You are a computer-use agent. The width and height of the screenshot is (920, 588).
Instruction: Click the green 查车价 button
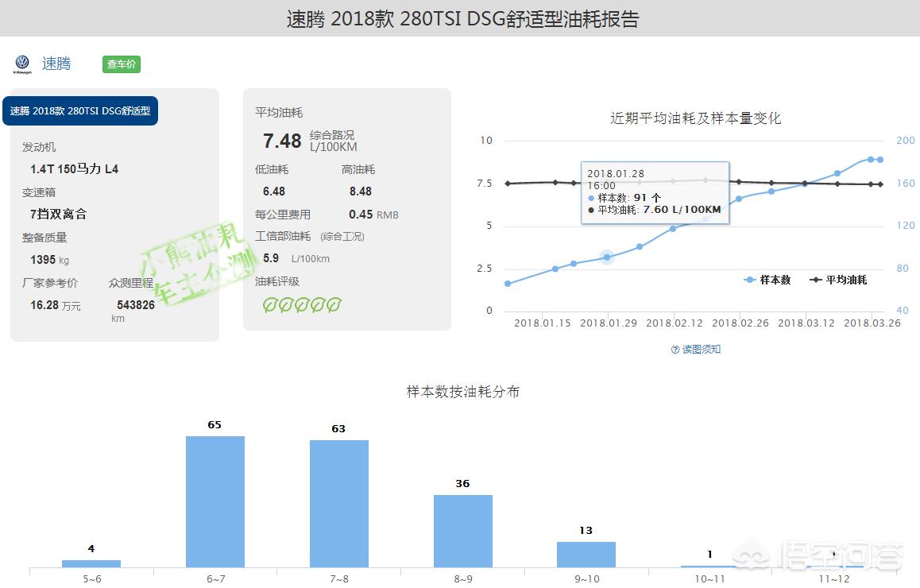pos(120,64)
